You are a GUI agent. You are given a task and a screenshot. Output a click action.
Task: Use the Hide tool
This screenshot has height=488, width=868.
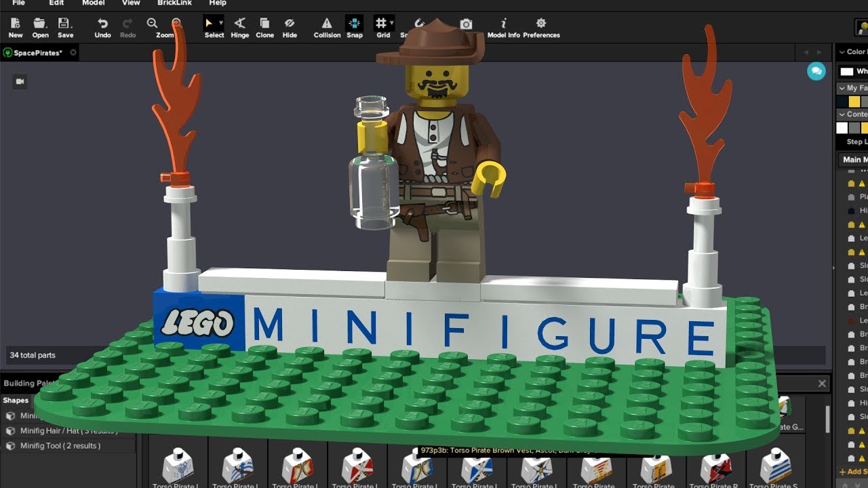pos(290,28)
